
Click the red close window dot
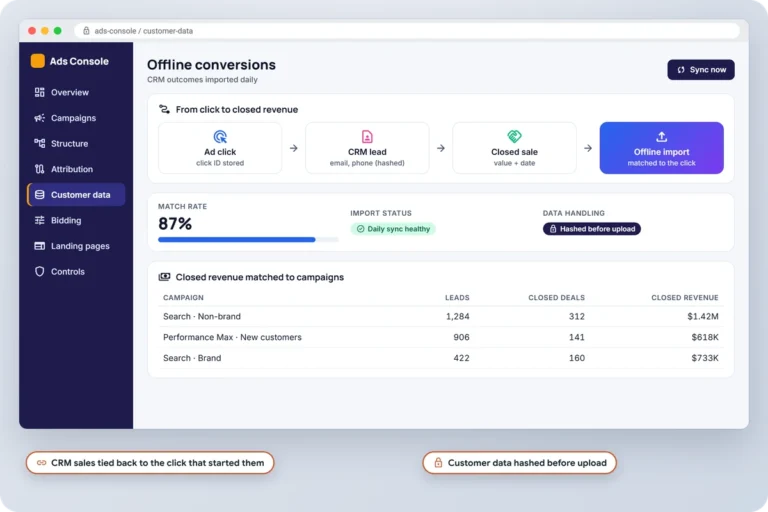(32, 31)
